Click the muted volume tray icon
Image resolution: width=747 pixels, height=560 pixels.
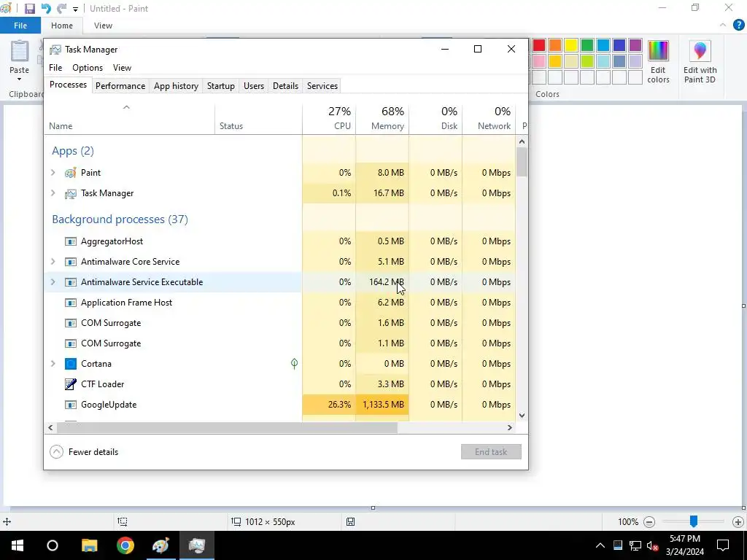coord(653,545)
